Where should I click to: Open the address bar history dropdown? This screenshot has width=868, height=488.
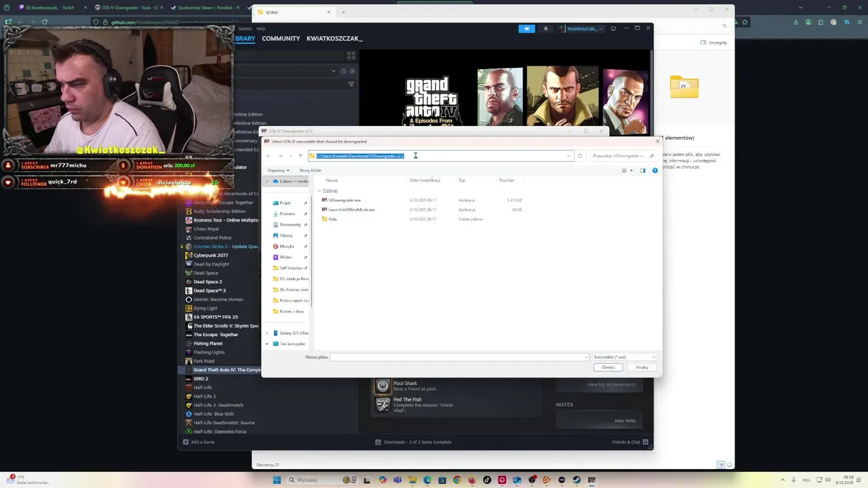[x=568, y=156]
